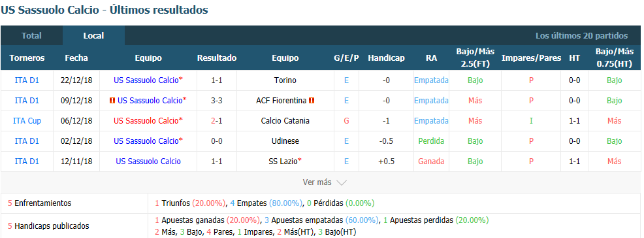Viewport: 644px width, 238px height.
Task: Click red card icon before US Sassuolo 09/12/18
Action: [x=112, y=100]
